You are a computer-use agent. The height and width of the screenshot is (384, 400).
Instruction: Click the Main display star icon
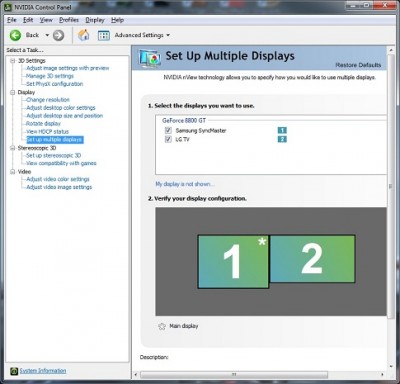[x=162, y=326]
